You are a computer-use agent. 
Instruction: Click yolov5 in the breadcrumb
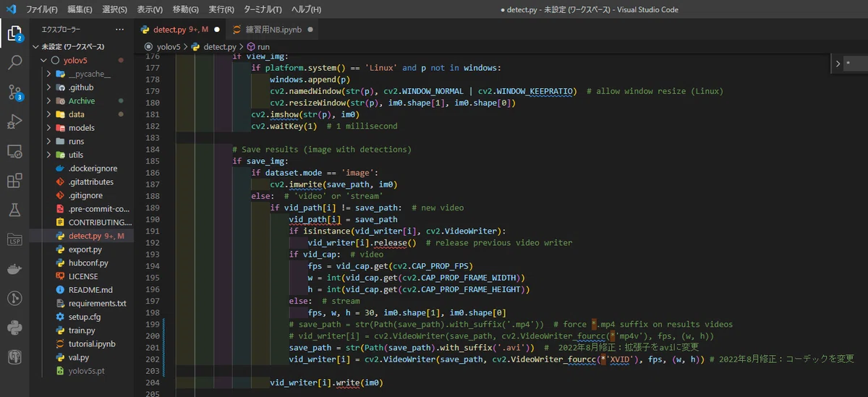click(x=169, y=47)
